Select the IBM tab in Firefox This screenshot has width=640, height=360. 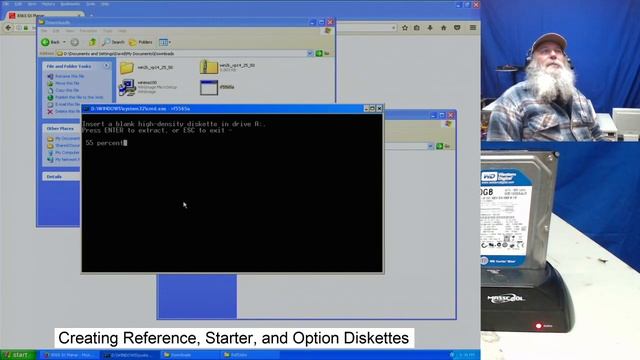point(44,16)
